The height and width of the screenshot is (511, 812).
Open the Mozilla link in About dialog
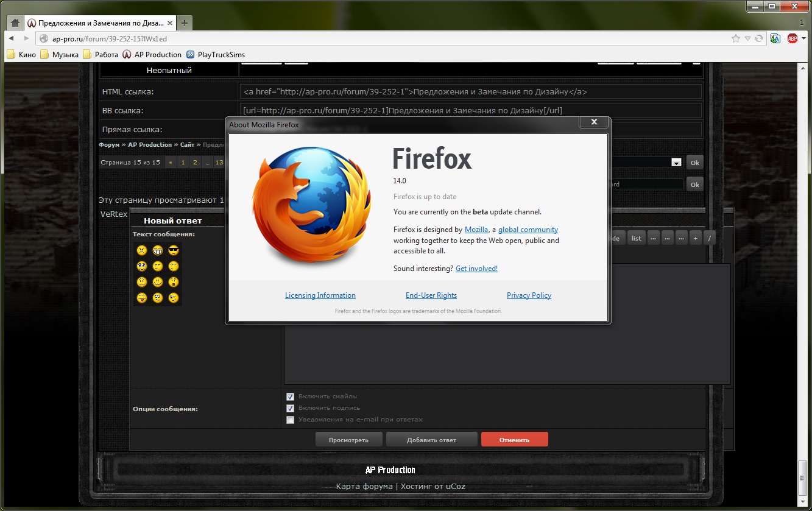pyautogui.click(x=476, y=230)
